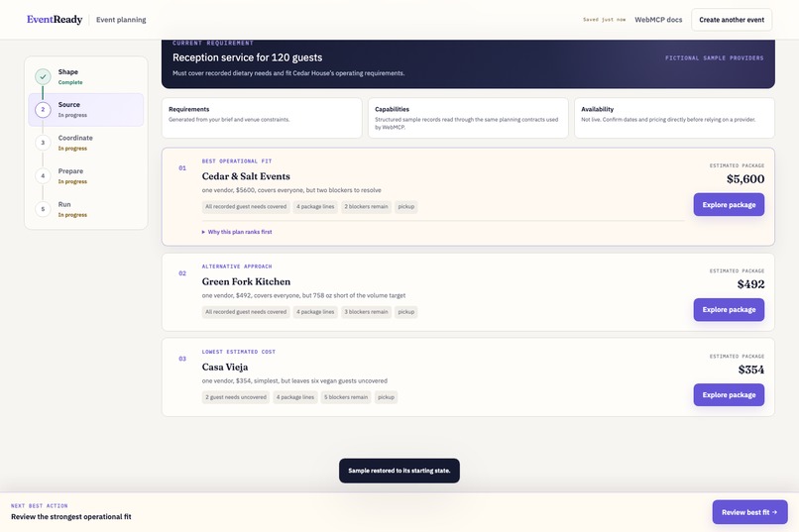
Task: Click the EventReady logo
Action: pyautogui.click(x=55, y=20)
